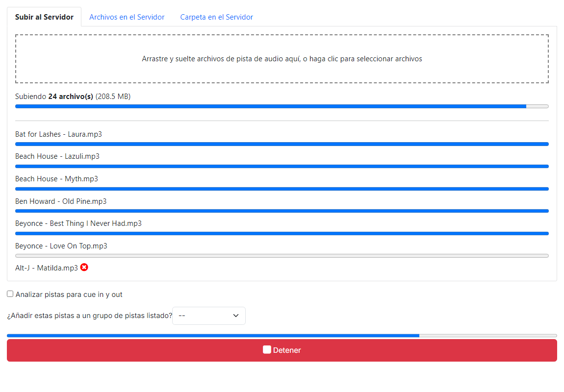
Task: Click the red error icon beside Alt-J Matilda.mp3
Action: 84,268
